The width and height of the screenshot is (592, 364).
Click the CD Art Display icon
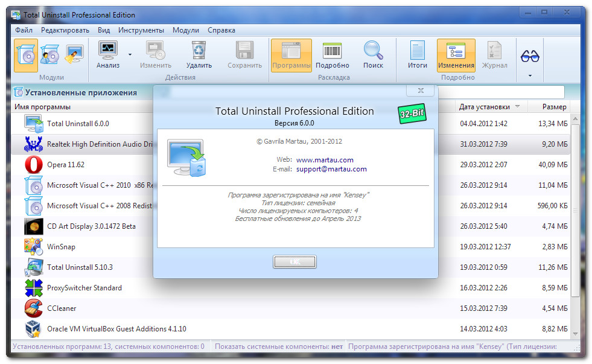[34, 226]
